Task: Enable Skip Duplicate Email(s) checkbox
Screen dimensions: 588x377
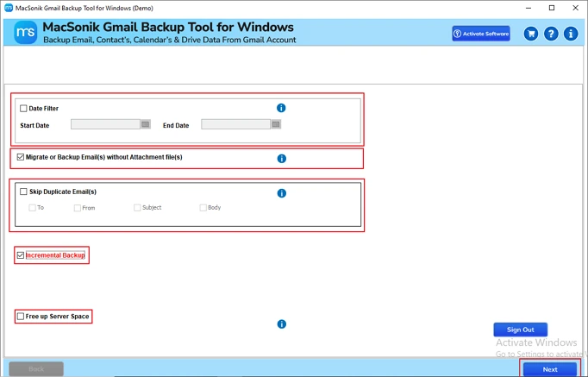Action: point(23,192)
